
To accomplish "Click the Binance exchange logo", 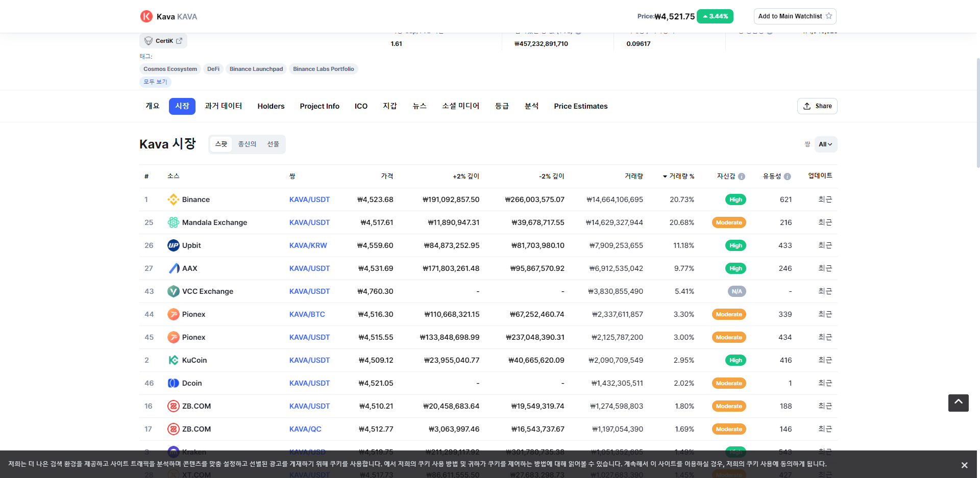I will click(x=174, y=199).
